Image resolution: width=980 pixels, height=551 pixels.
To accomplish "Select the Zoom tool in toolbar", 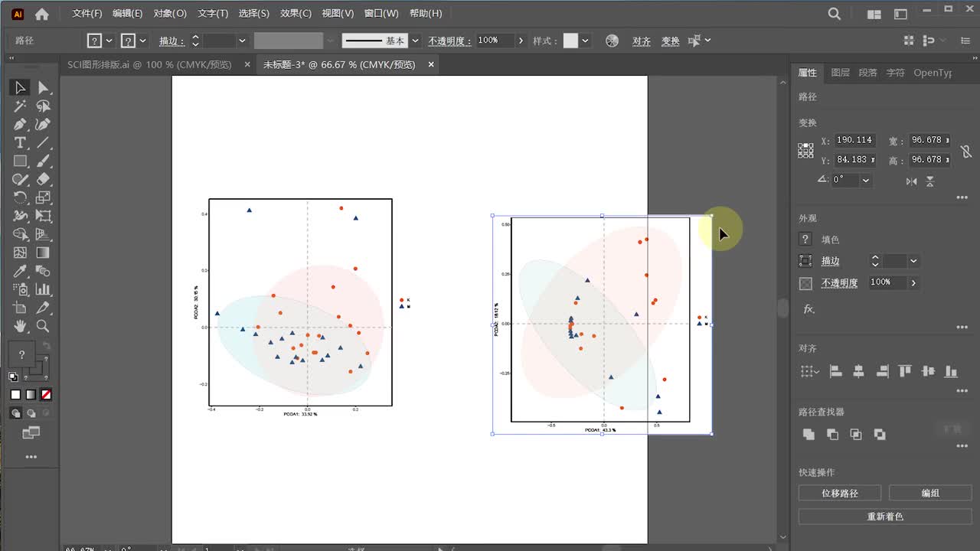I will pos(44,327).
